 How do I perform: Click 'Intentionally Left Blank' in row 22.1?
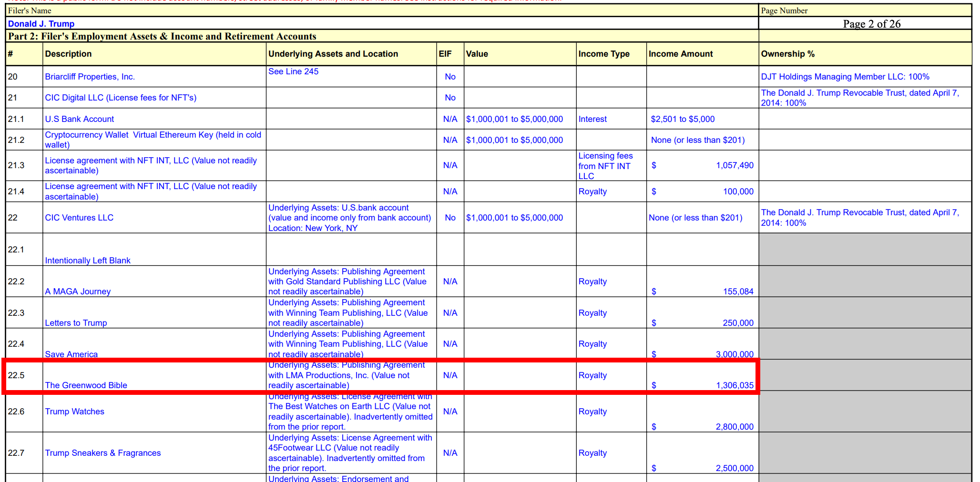88,261
